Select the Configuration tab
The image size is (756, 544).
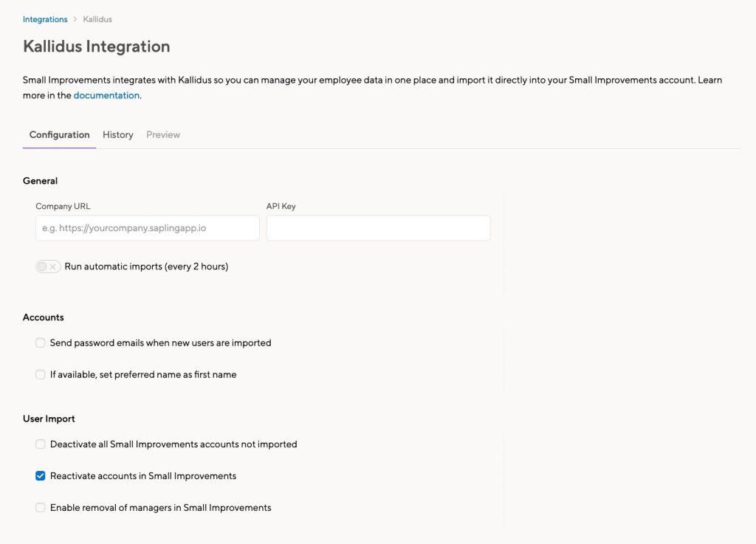pyautogui.click(x=59, y=134)
